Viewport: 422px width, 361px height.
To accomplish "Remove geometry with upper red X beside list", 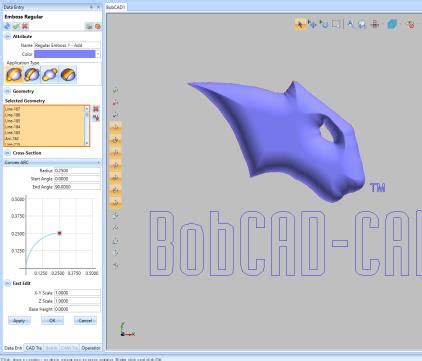I will [x=96, y=109].
